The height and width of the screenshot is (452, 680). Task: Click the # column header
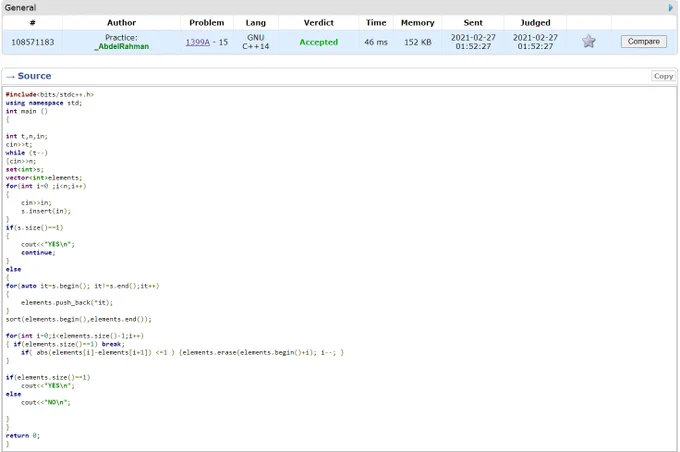coord(33,23)
